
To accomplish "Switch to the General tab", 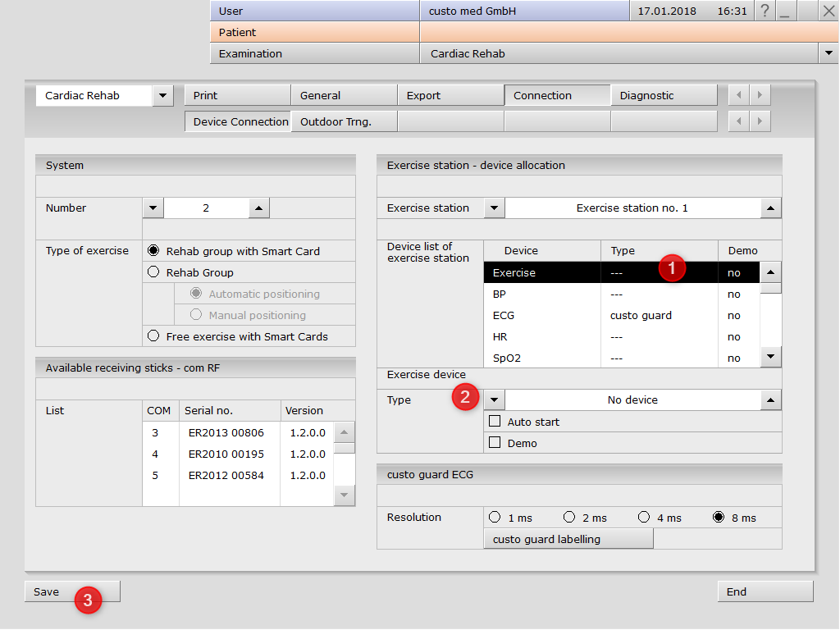I will click(344, 95).
